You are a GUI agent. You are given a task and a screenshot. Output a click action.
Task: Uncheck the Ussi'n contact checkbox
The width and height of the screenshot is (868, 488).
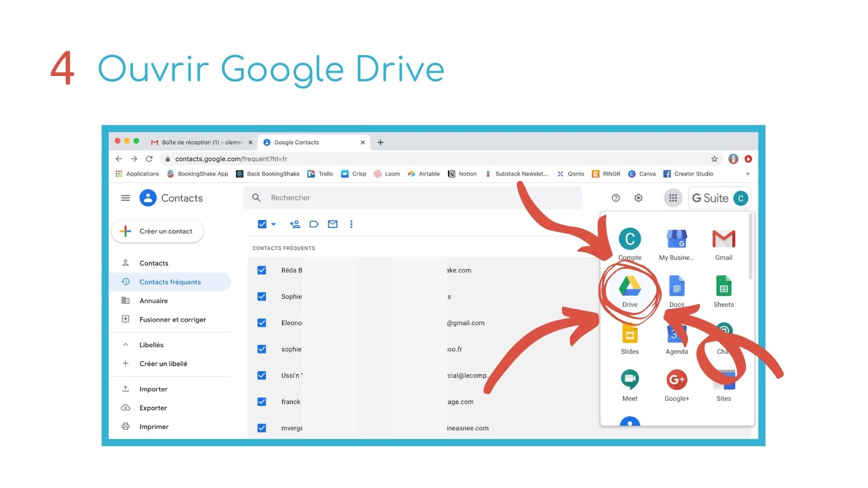261,375
